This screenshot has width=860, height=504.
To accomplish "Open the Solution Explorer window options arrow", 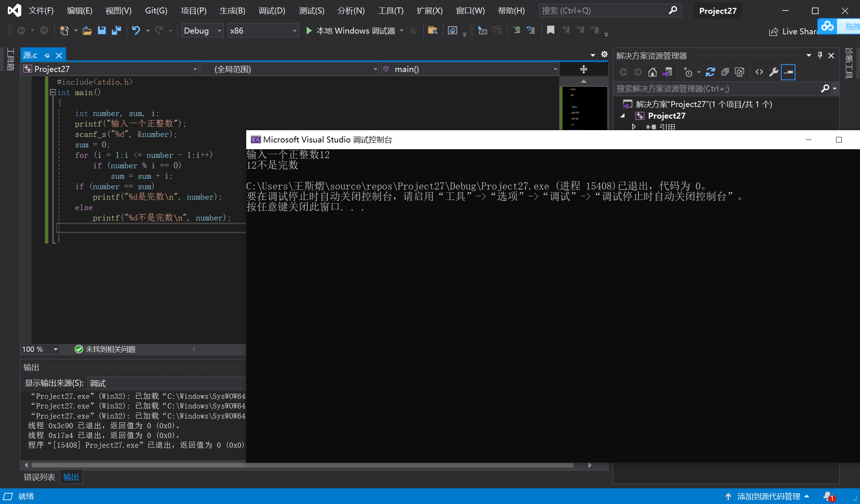I will (809, 56).
